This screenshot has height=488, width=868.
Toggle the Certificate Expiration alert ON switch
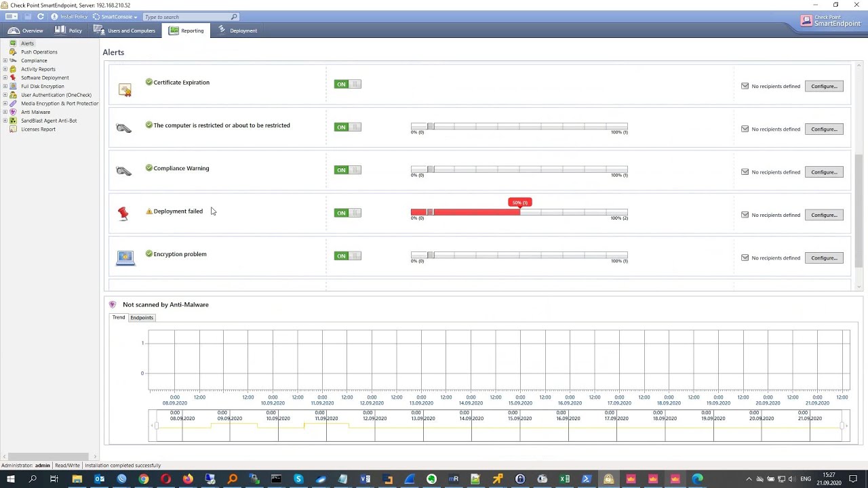click(347, 84)
